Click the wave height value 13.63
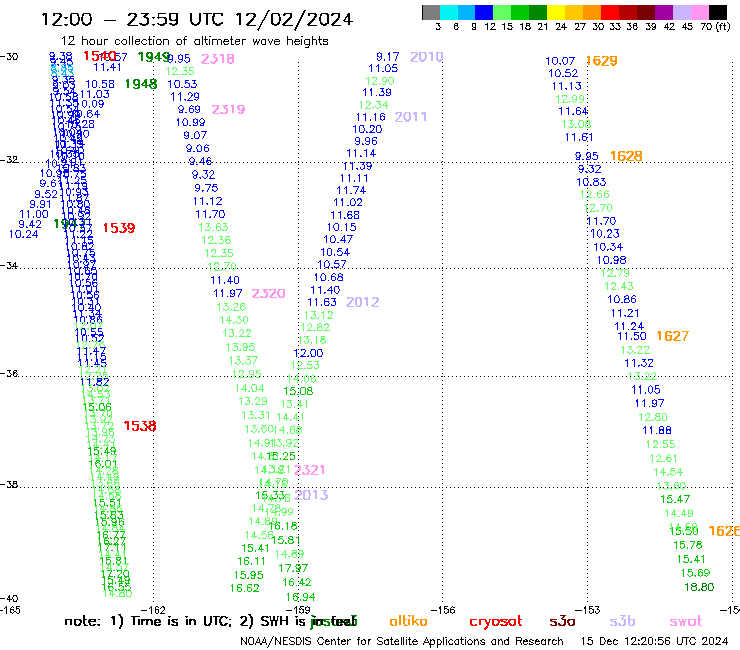This screenshot has width=740, height=650. tap(213, 227)
